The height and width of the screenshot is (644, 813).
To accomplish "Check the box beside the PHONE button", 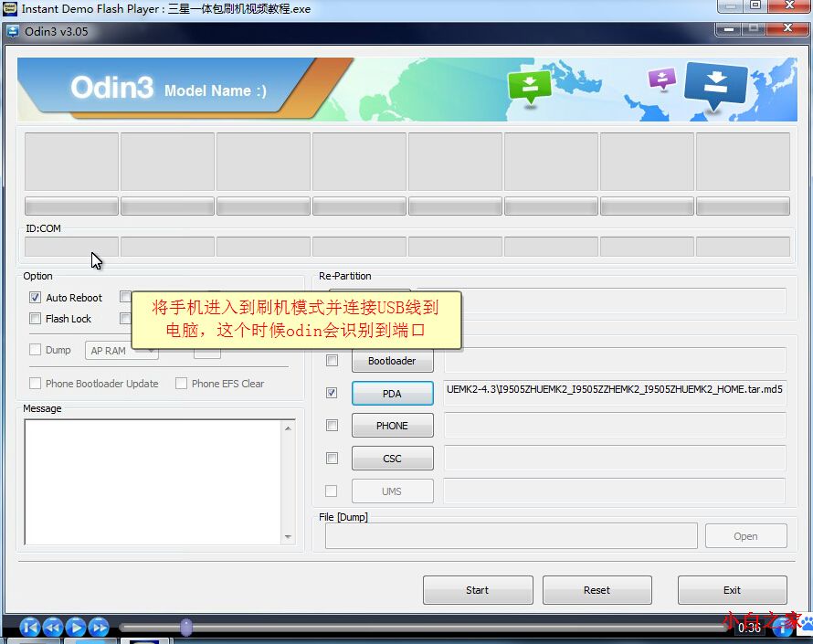I will (x=332, y=425).
